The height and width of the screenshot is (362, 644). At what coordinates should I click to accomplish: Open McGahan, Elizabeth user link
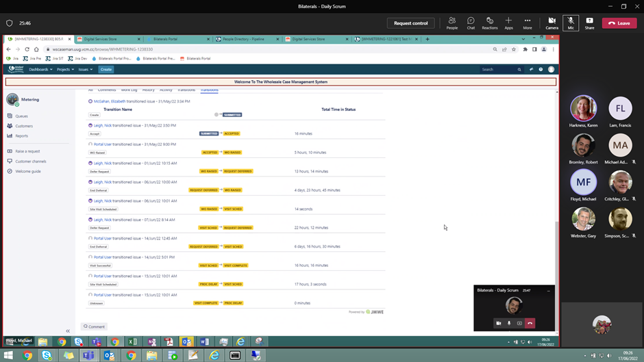(109, 101)
